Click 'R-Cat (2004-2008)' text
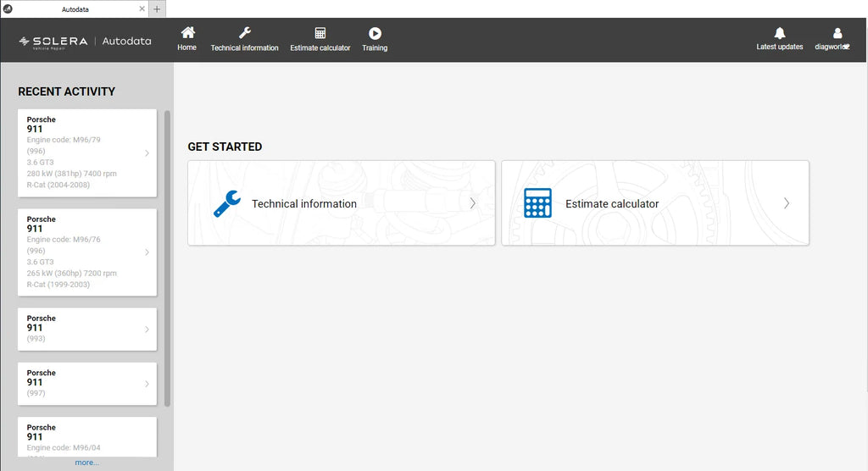This screenshot has width=868, height=471. pos(58,185)
